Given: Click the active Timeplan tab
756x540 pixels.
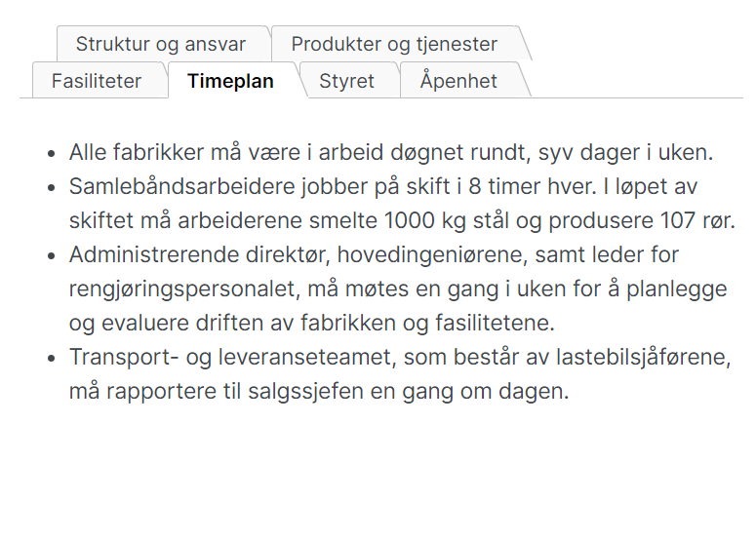Looking at the screenshot, I should point(230,81).
